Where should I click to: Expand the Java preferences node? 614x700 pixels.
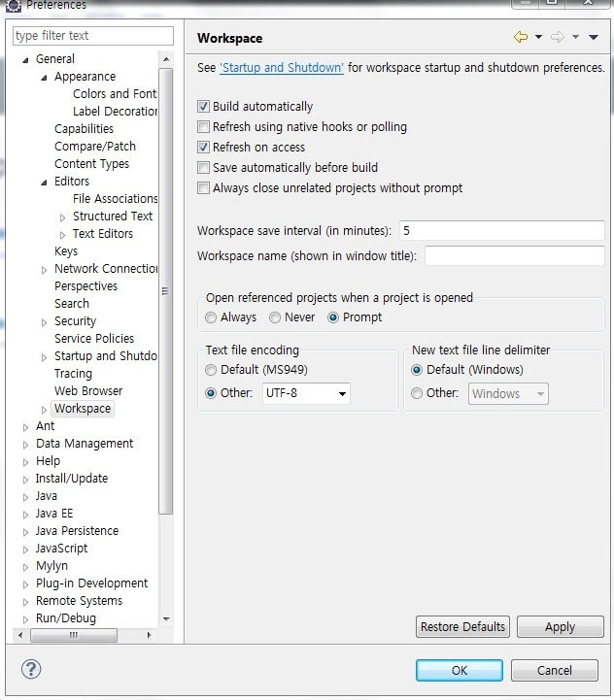[x=25, y=497]
